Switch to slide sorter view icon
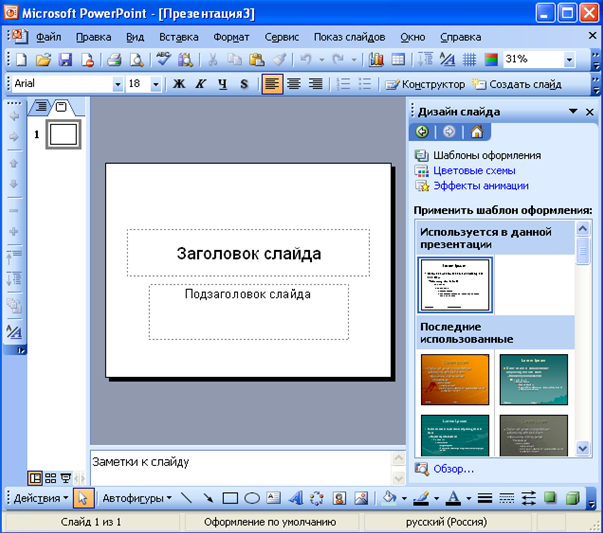This screenshot has width=603, height=533. pos(50,478)
